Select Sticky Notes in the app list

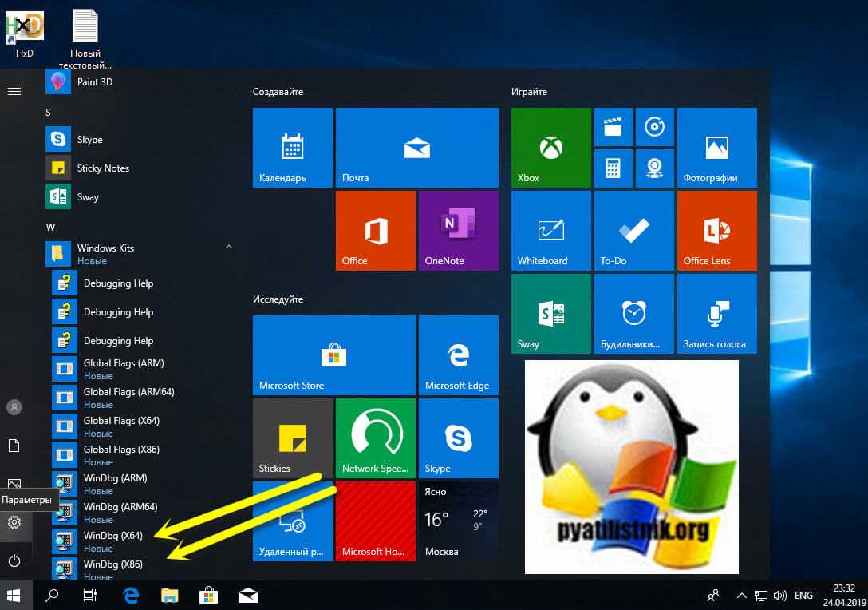(x=102, y=168)
